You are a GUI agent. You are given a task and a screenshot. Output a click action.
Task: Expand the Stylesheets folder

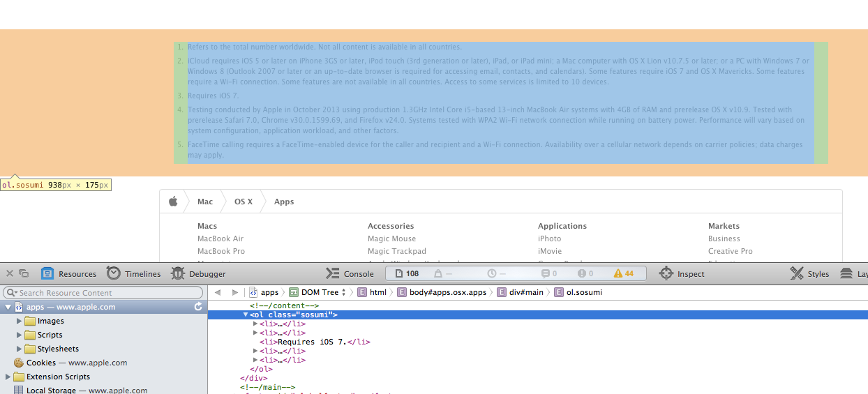click(20, 349)
